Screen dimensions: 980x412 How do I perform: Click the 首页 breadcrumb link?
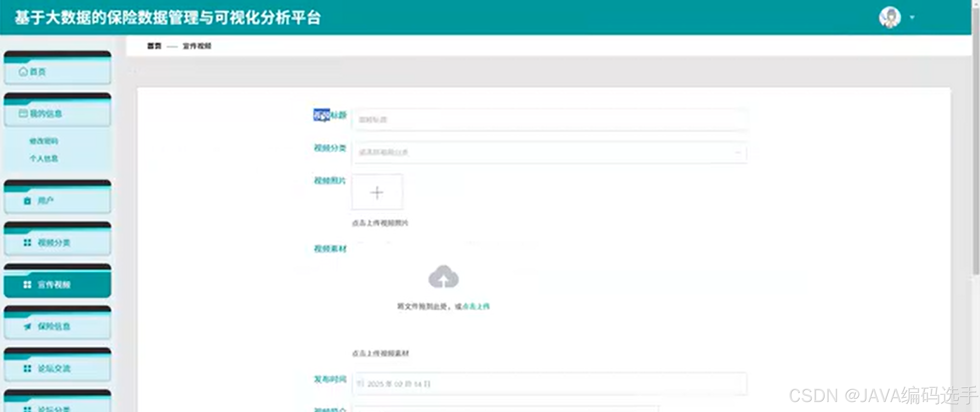click(154, 46)
